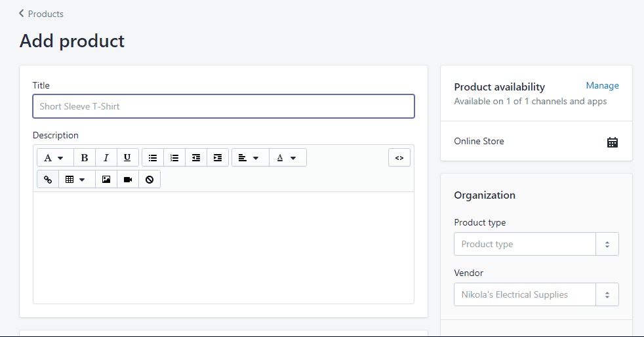The height and width of the screenshot is (337, 644).
Task: Show HTML source view
Action: click(x=399, y=157)
